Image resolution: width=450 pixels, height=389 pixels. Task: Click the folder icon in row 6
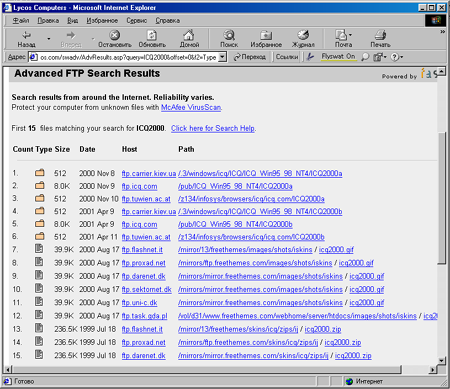pos(39,236)
